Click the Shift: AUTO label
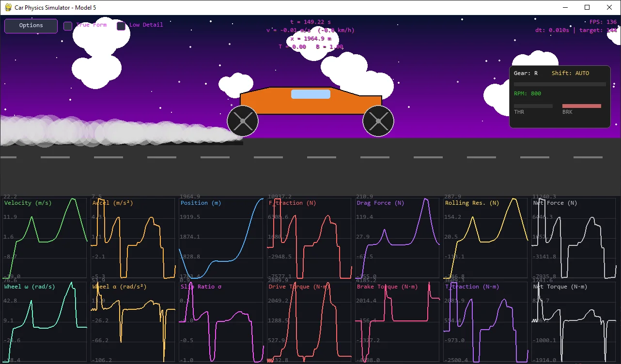This screenshot has width=621, height=364. point(570,73)
